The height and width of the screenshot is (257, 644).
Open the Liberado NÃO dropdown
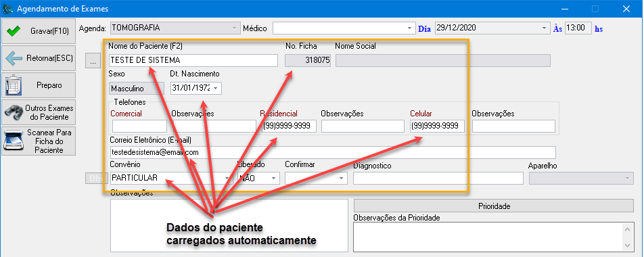pyautogui.click(x=273, y=178)
